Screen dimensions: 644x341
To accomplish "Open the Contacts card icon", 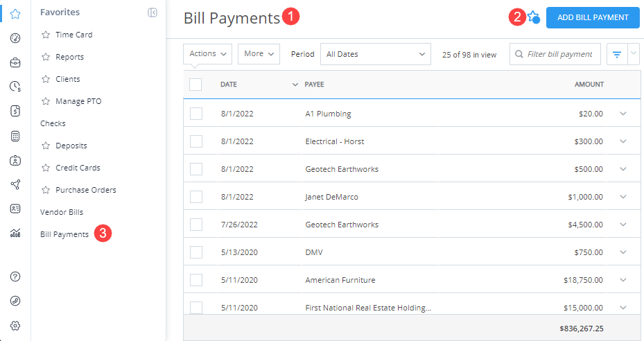I will coord(15,209).
